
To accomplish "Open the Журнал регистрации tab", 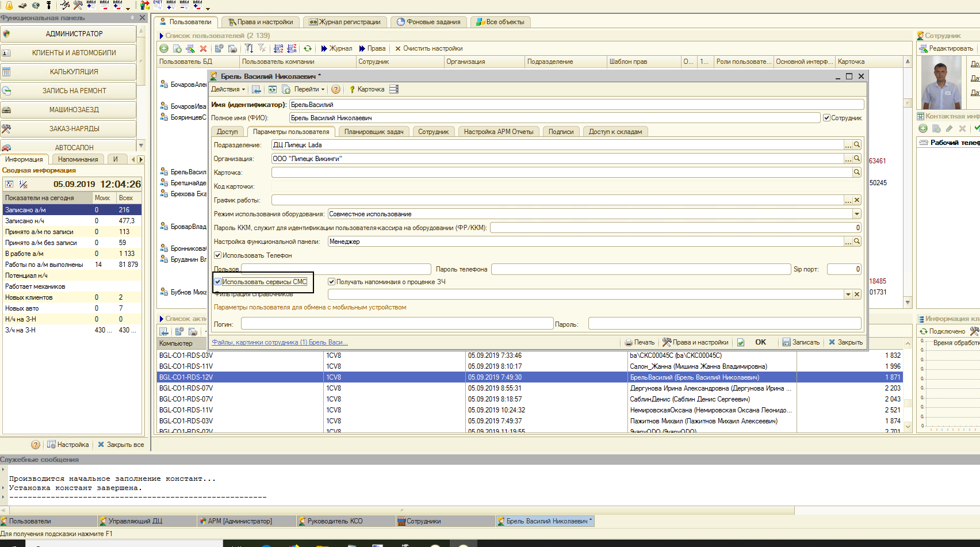I will coord(345,22).
